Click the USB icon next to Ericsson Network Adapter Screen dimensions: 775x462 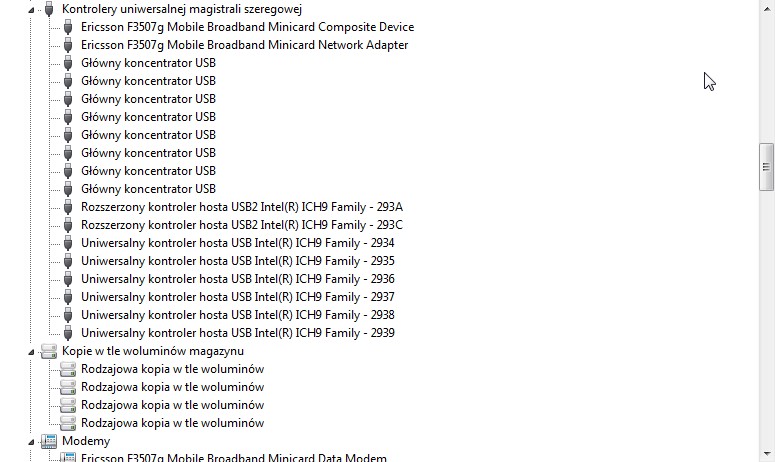[68, 45]
